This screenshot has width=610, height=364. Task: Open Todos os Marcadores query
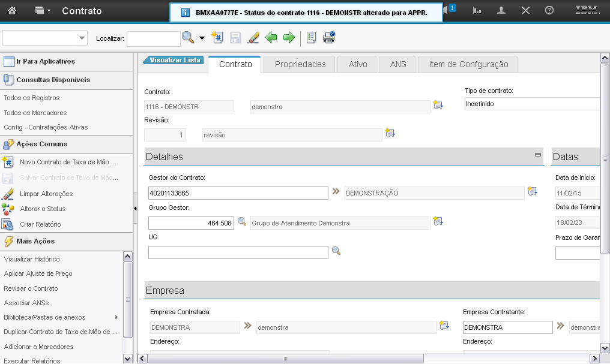(35, 113)
